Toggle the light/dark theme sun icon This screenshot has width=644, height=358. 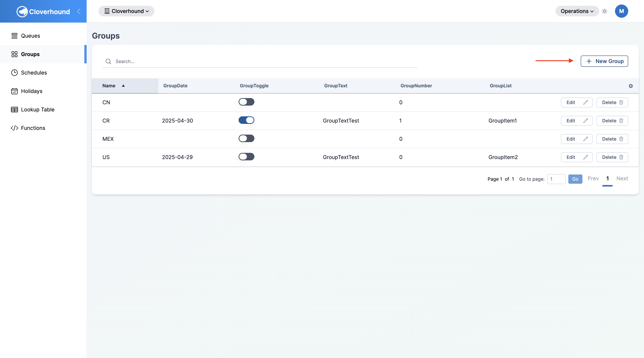coord(604,11)
